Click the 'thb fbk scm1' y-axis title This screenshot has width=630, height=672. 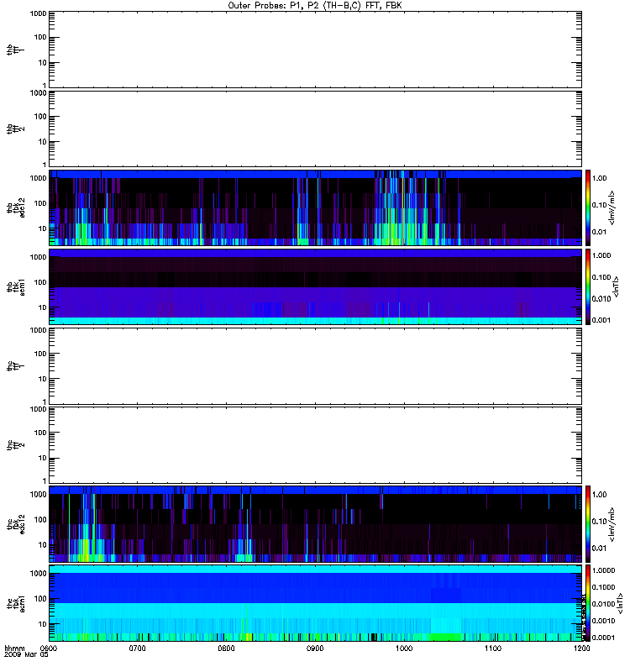pos(15,286)
